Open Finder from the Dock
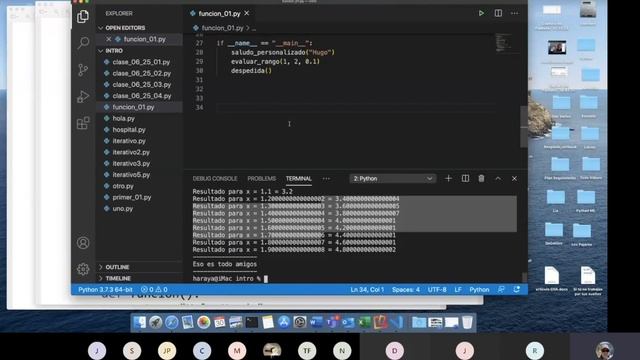Screen dimensions: 640x360 (140, 322)
